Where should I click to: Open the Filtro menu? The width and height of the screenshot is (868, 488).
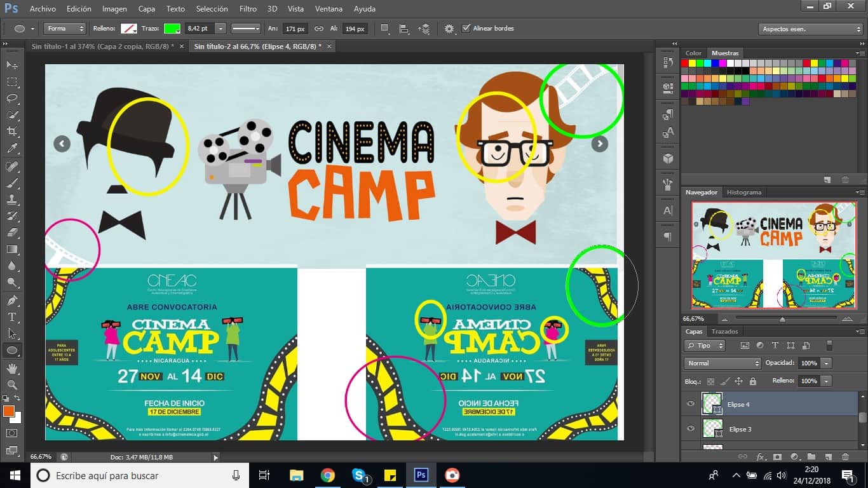248,9
